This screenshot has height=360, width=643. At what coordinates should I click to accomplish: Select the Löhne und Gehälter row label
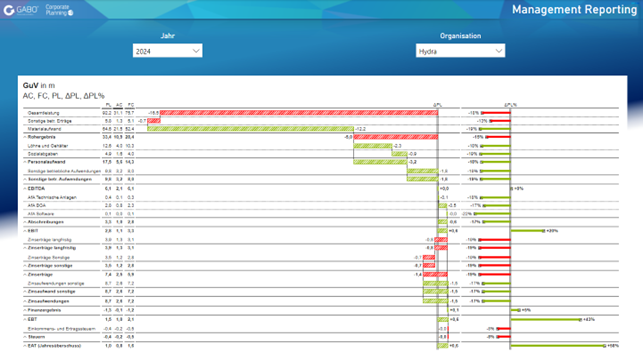pos(48,146)
